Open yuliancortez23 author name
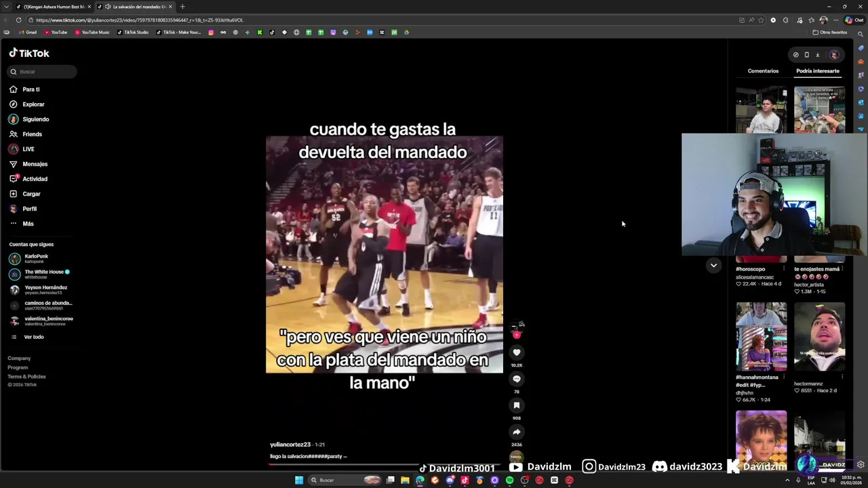The width and height of the screenshot is (868, 488). point(290,445)
